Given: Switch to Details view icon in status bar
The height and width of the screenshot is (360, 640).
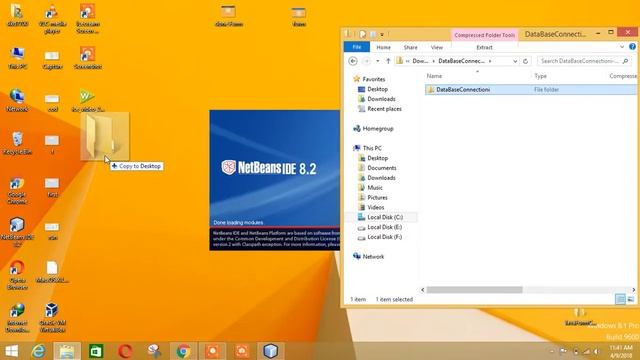Looking at the screenshot, I should pos(620,299).
